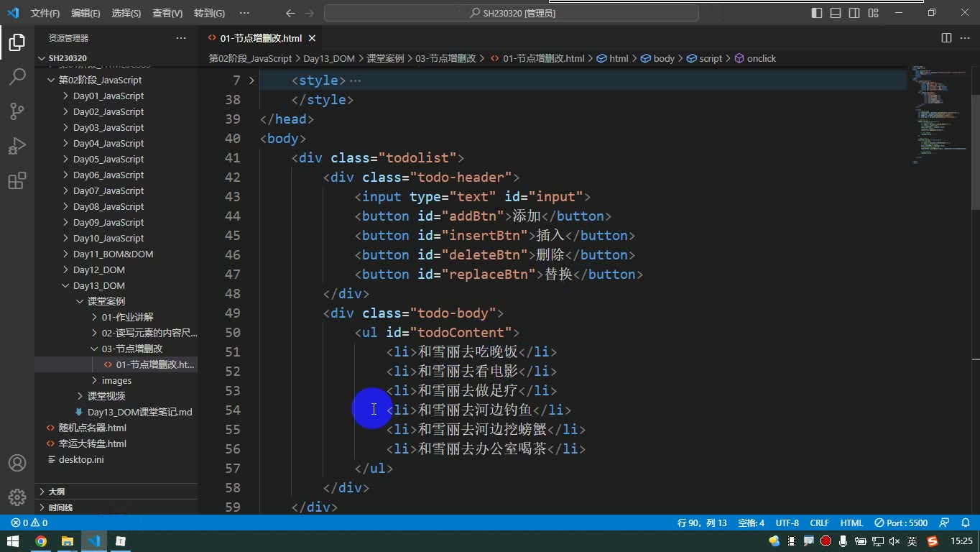Viewport: 980px width, 552px height.
Task: Toggle the volume mute icon in system tray
Action: coord(895,541)
